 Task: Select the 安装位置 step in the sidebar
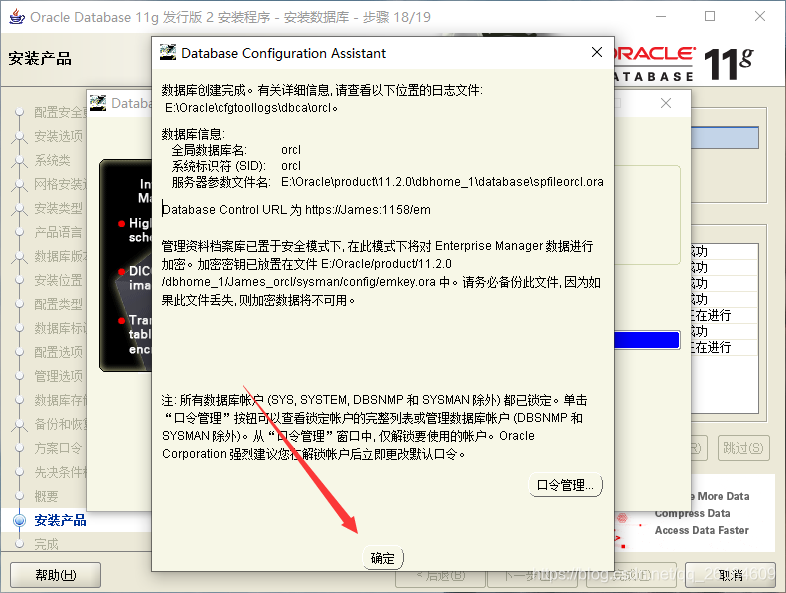point(58,280)
